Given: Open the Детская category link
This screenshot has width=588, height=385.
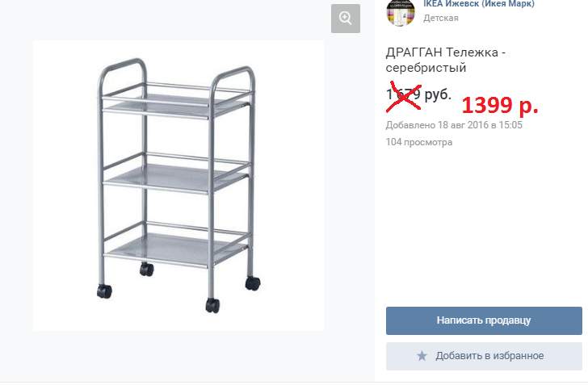Looking at the screenshot, I should click(441, 18).
